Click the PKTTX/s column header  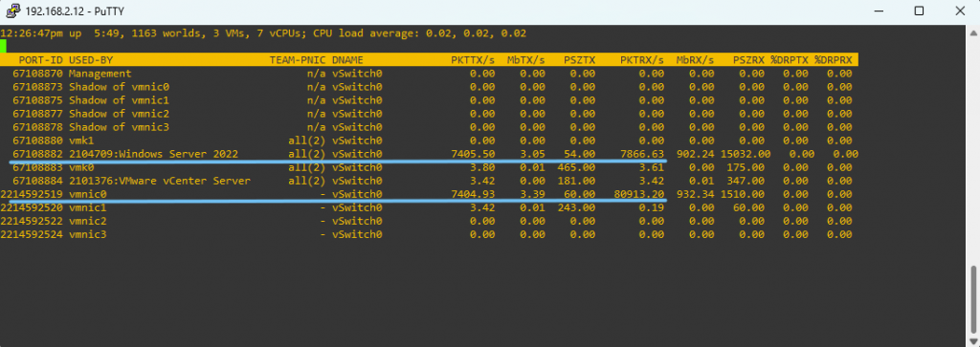click(473, 60)
